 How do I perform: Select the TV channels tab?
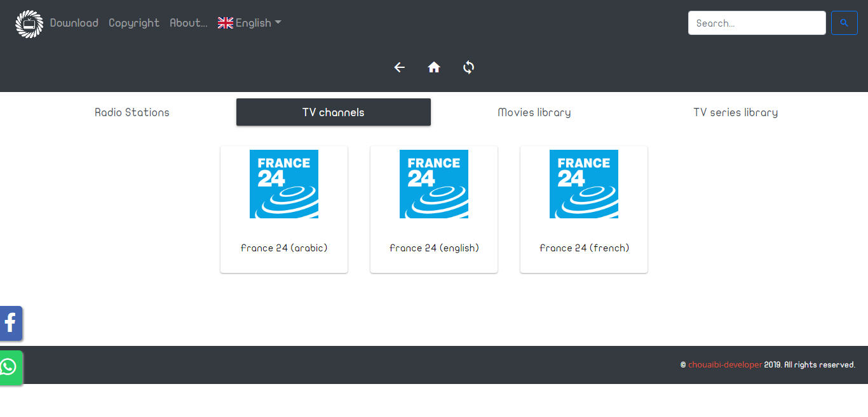(334, 112)
